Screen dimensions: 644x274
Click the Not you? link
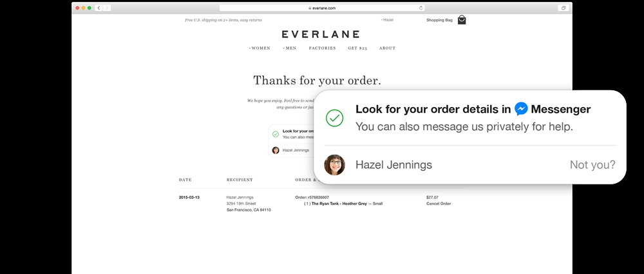(592, 165)
